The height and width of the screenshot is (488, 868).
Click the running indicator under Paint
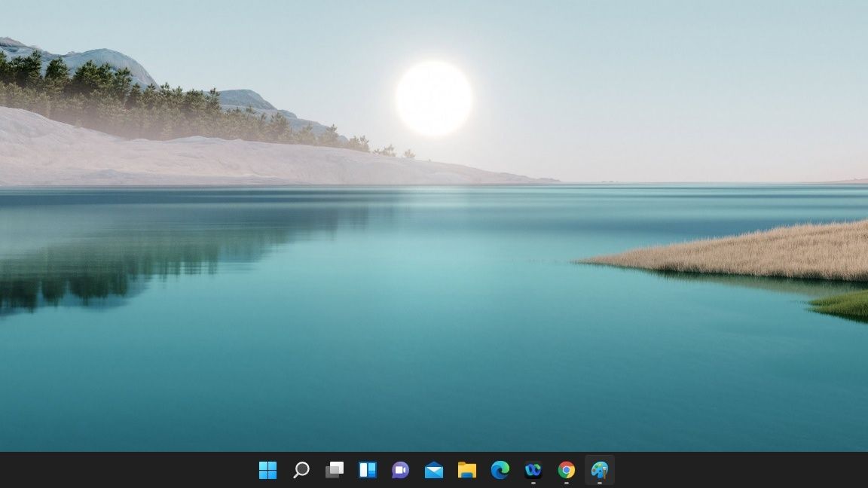(x=598, y=483)
